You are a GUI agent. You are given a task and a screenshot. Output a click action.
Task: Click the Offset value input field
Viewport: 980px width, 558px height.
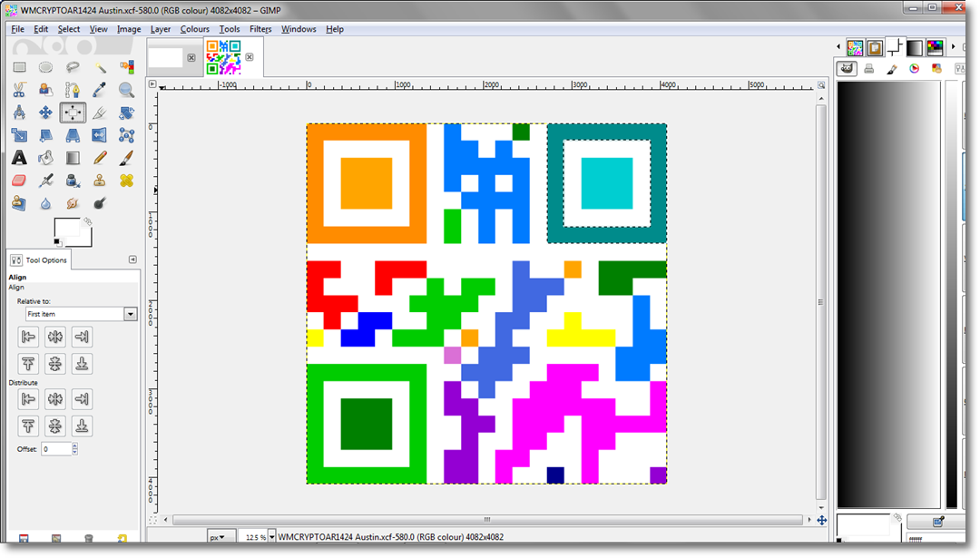[56, 448]
